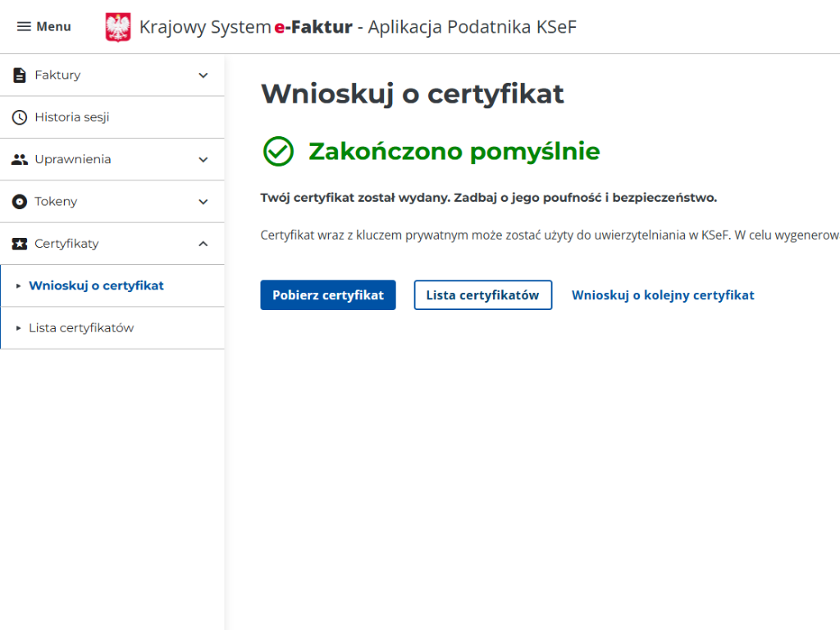This screenshot has width=840, height=630.
Task: Click the outlined Lista certyfikatów button
Action: pyautogui.click(x=482, y=295)
